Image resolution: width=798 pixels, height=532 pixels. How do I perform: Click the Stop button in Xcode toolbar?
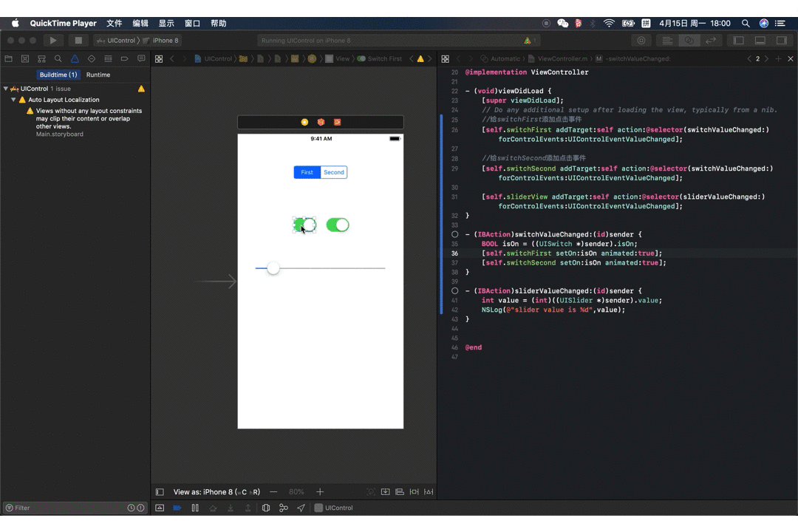tap(78, 40)
